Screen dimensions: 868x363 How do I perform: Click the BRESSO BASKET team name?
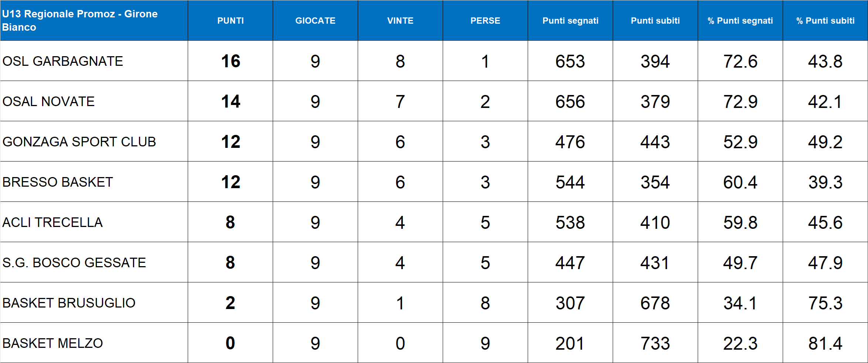pos(58,182)
